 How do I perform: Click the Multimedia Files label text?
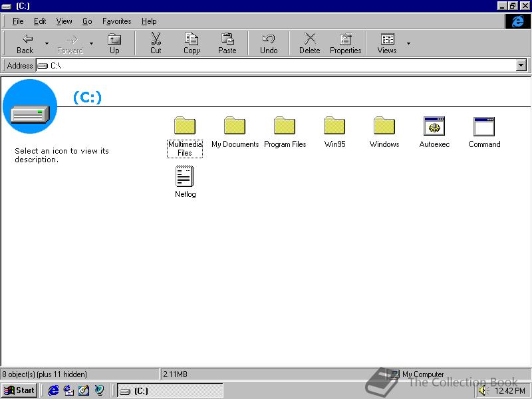pyautogui.click(x=185, y=148)
